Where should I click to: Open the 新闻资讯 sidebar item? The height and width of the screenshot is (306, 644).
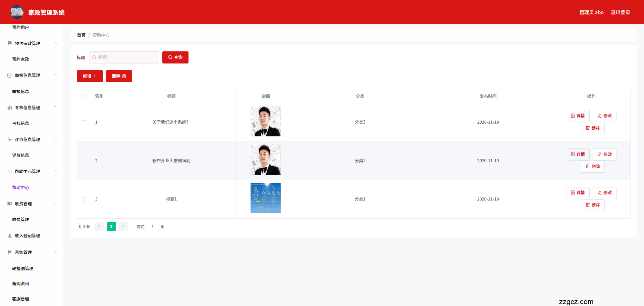(21, 283)
